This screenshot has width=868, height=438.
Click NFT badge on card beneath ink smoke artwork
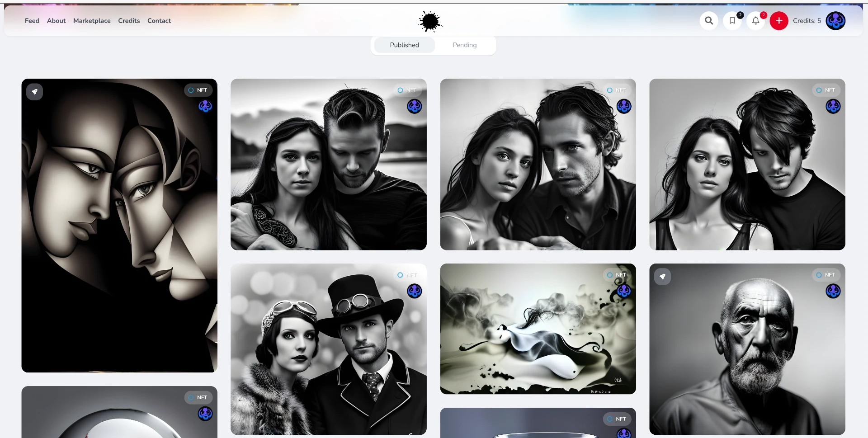(617, 419)
